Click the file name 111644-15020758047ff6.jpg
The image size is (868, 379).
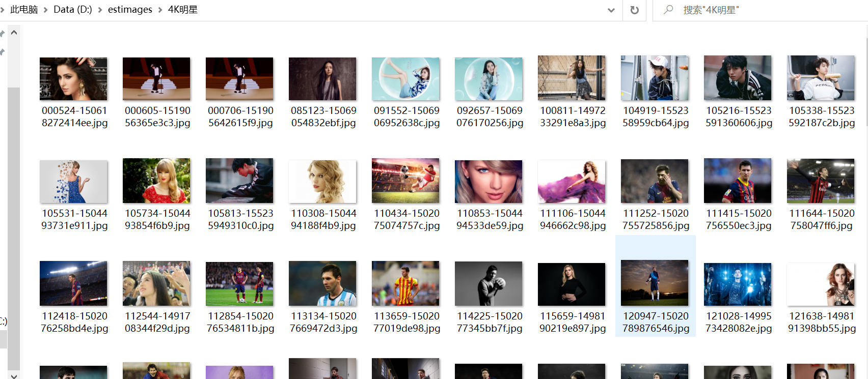tap(822, 219)
